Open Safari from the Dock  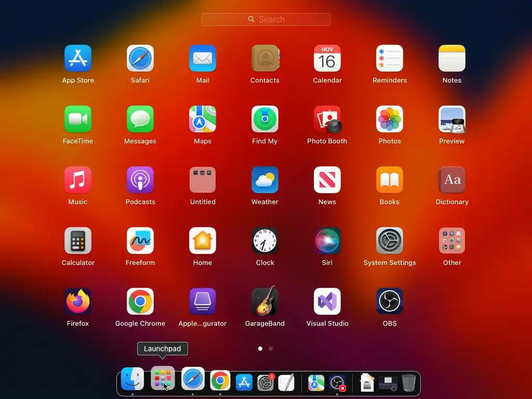193,379
